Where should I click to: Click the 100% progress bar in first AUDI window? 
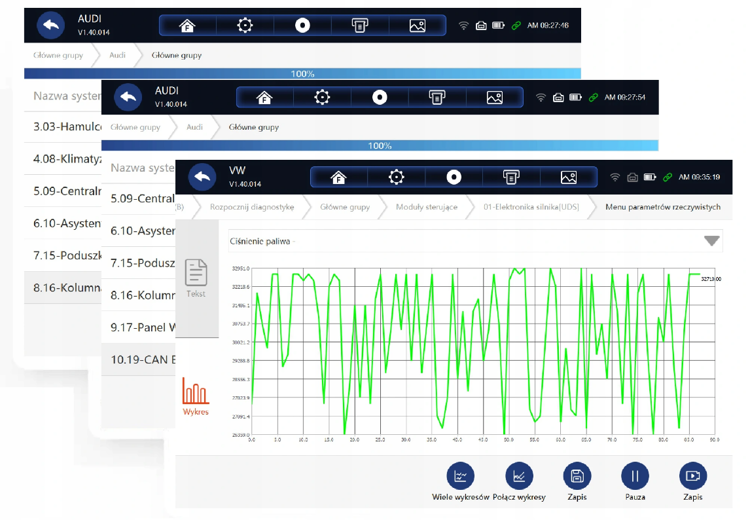[x=302, y=74]
